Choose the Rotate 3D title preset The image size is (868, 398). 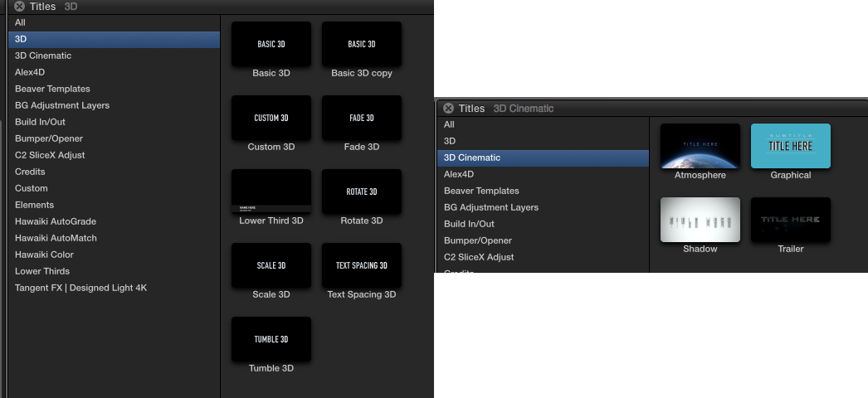coord(362,192)
